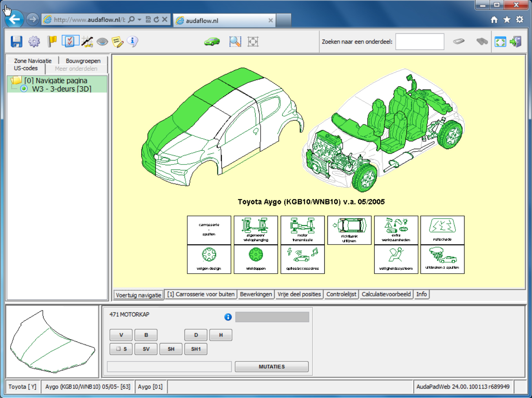Click the motorkap hood preview thumbnail
The height and width of the screenshot is (398, 532).
(52, 341)
